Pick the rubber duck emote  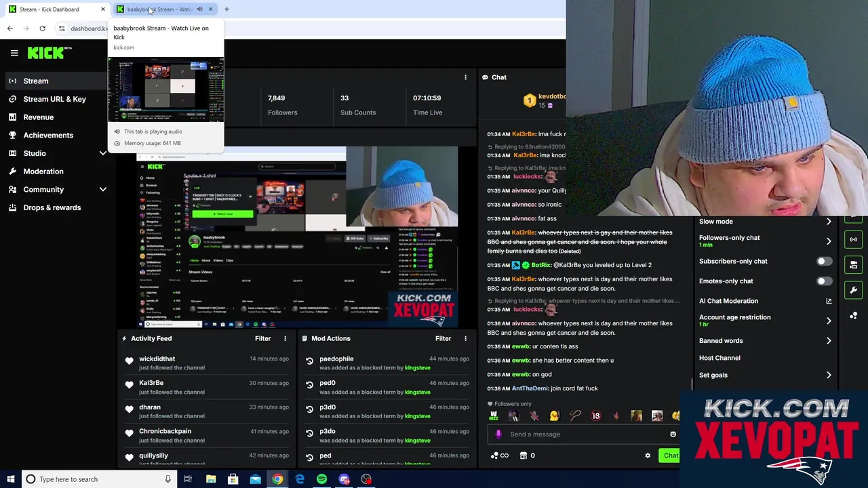[x=554, y=416]
